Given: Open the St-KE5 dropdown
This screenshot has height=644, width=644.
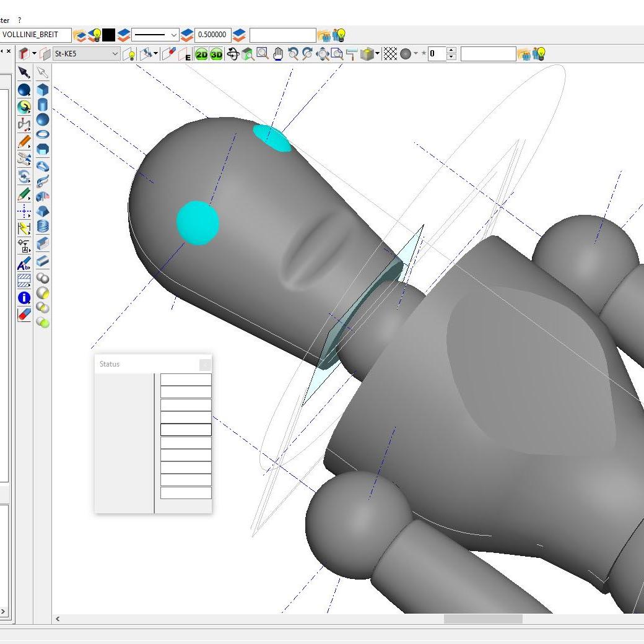Looking at the screenshot, I should coord(115,54).
